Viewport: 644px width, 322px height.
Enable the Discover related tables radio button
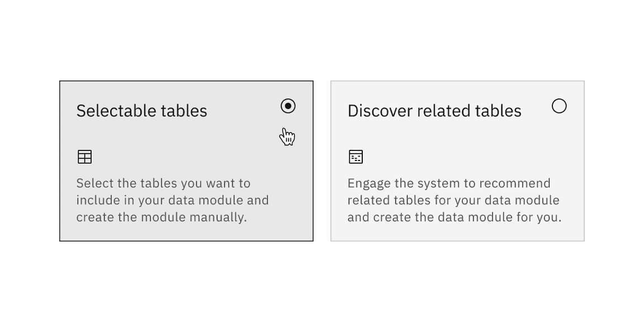(559, 106)
